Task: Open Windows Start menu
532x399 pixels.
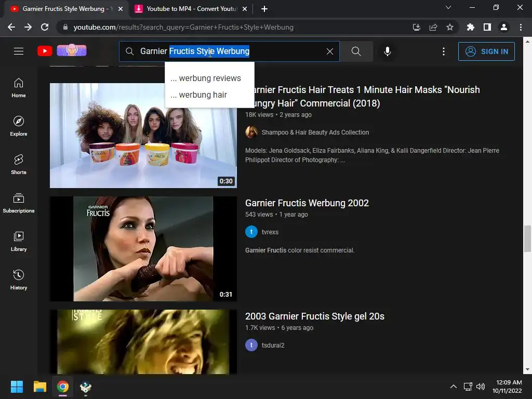Action: [17, 387]
